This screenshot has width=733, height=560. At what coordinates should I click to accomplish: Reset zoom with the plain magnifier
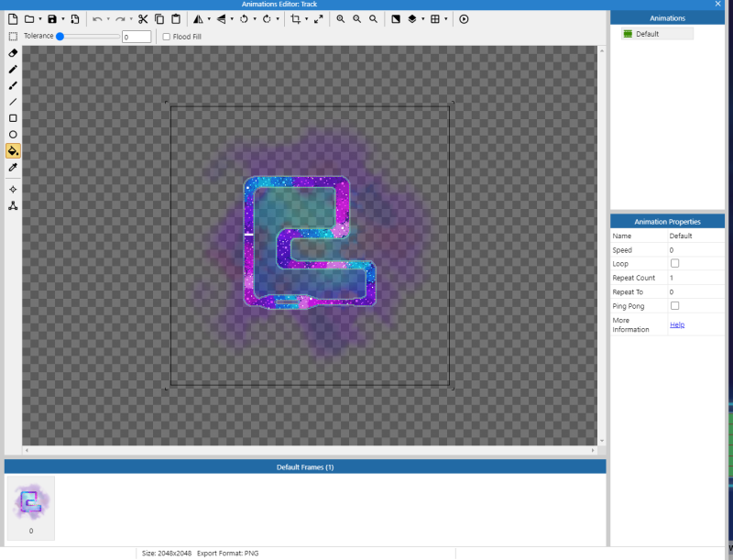(x=373, y=19)
